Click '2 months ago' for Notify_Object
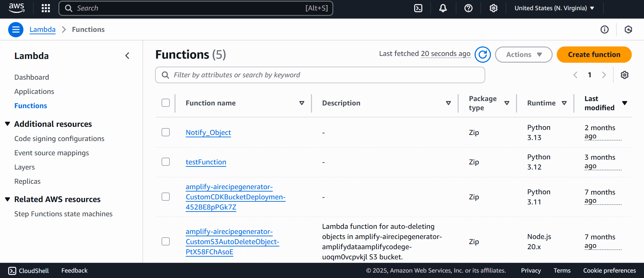Image resolution: width=644 pixels, height=278 pixels. (603, 132)
